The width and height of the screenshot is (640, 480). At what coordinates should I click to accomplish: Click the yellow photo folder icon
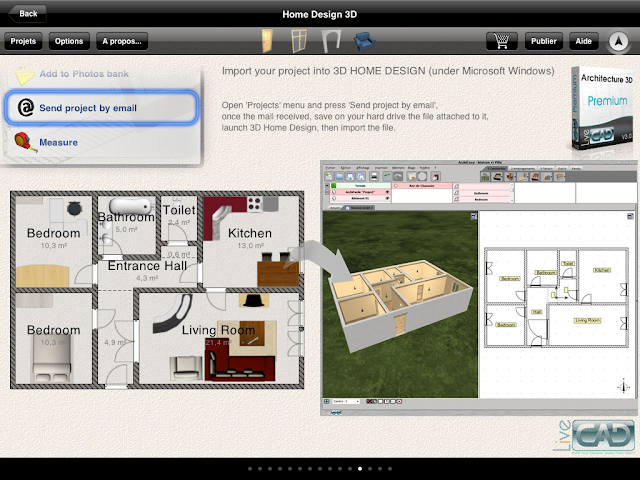point(24,75)
